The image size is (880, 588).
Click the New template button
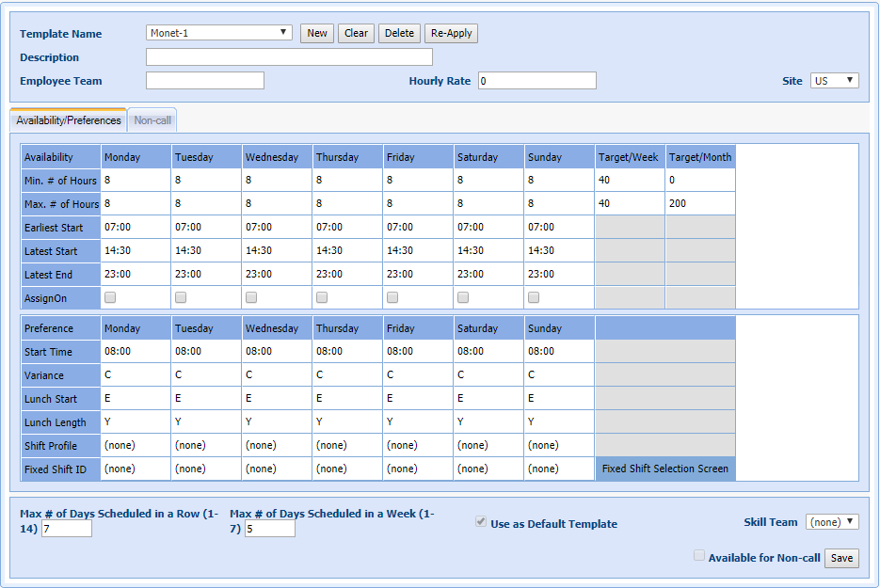click(317, 33)
